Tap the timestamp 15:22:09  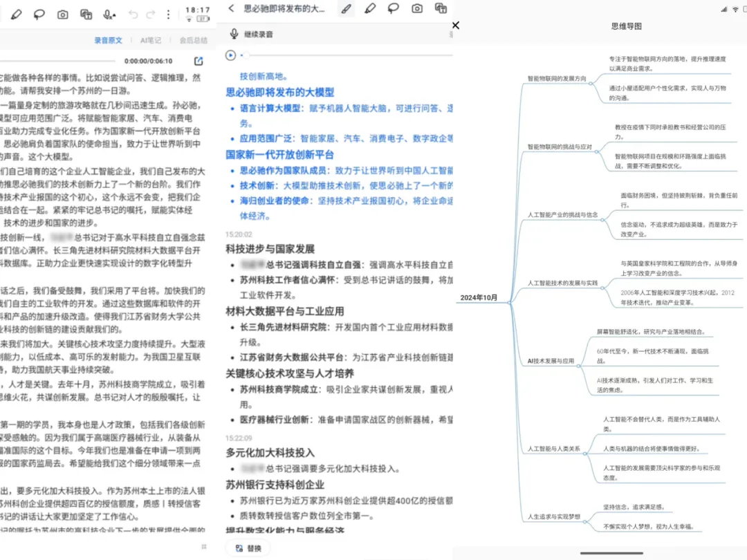click(x=239, y=438)
